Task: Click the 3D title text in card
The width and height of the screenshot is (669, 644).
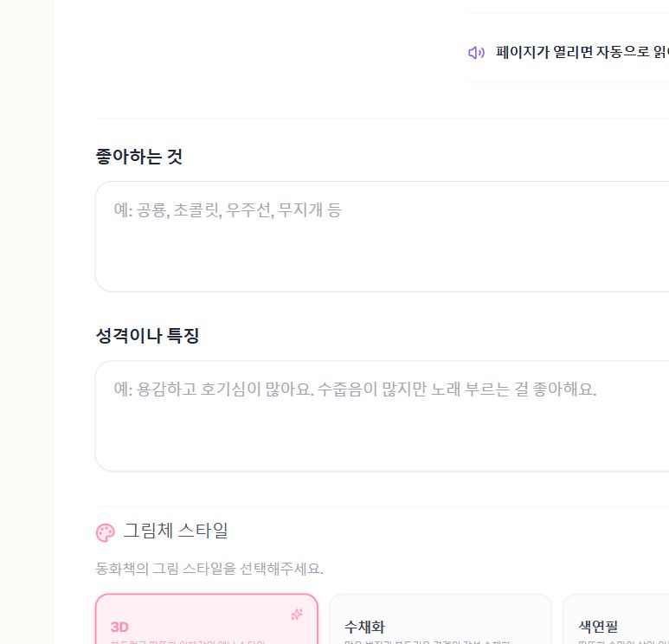Action: 119,627
